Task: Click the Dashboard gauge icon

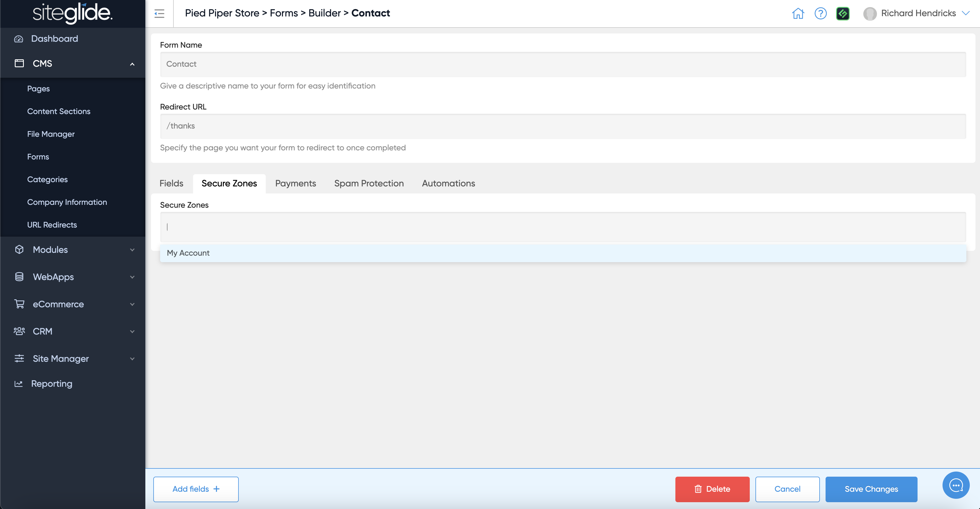Action: [19, 39]
